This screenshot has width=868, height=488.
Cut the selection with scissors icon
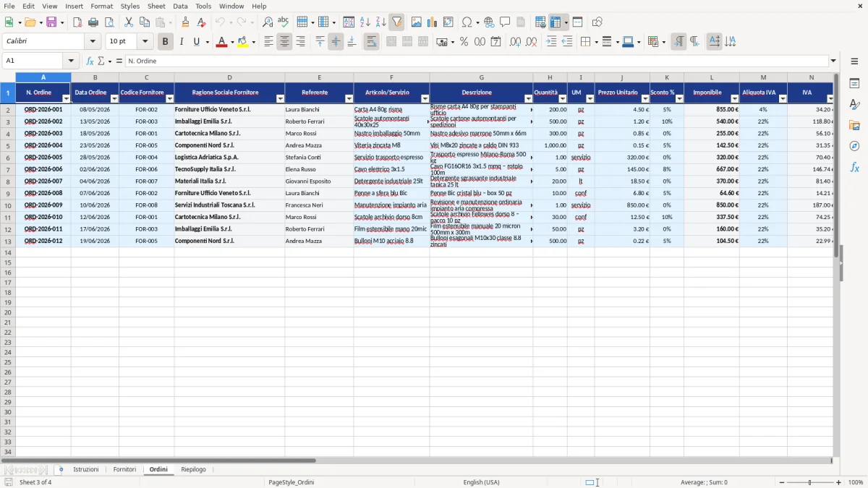click(x=128, y=22)
